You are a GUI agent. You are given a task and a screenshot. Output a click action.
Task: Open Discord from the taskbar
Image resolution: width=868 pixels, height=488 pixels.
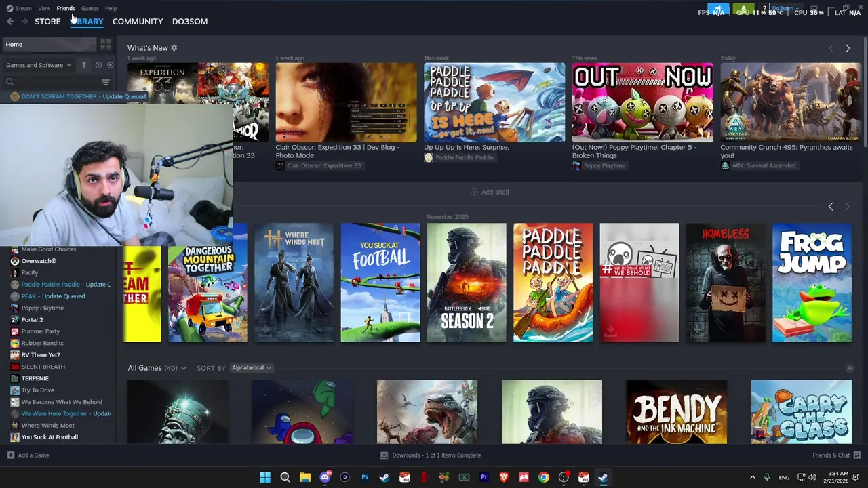[x=325, y=477]
